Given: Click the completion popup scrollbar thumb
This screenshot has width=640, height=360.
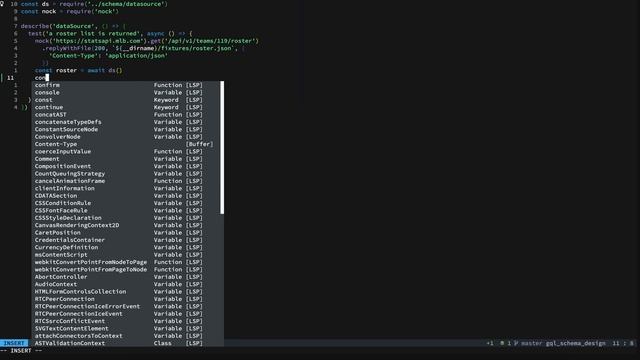Looking at the screenshot, I should coord(222,147).
